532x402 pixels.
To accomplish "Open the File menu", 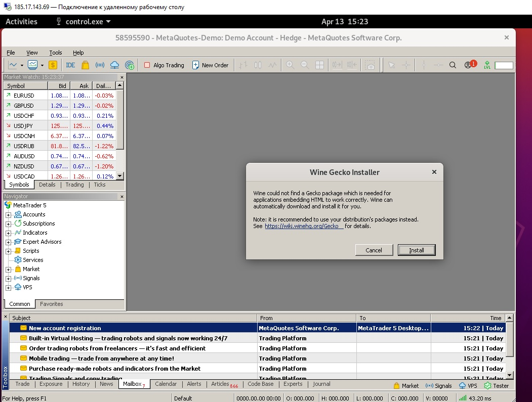I will [x=11, y=53].
